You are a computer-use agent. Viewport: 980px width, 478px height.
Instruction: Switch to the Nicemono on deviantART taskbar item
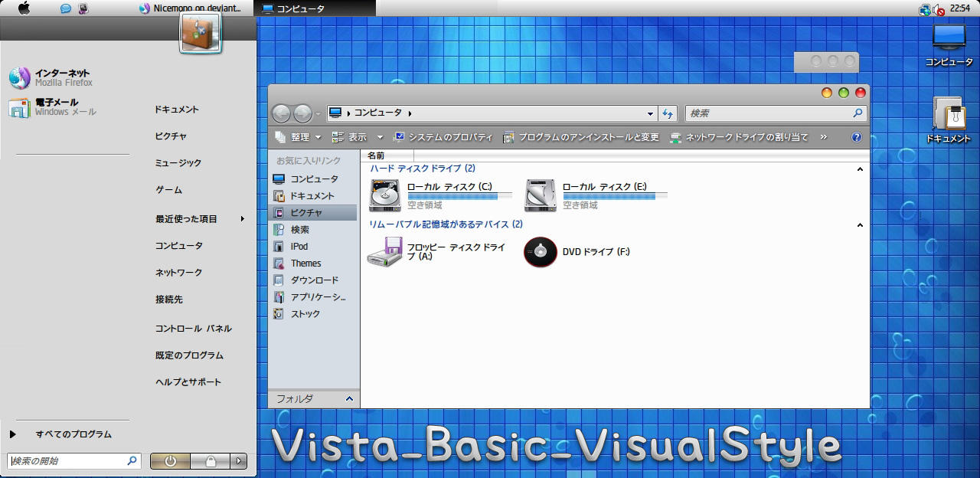click(x=191, y=8)
